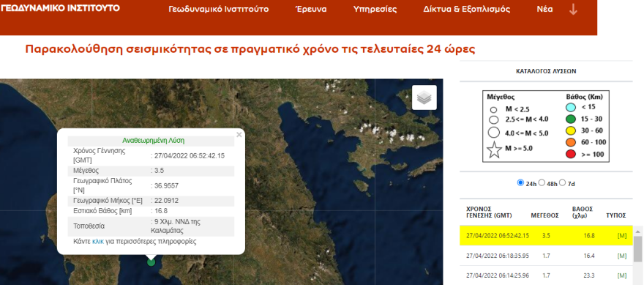Select the 7d time range radio
Image resolution: width=644 pixels, height=285 pixels.
pos(562,182)
